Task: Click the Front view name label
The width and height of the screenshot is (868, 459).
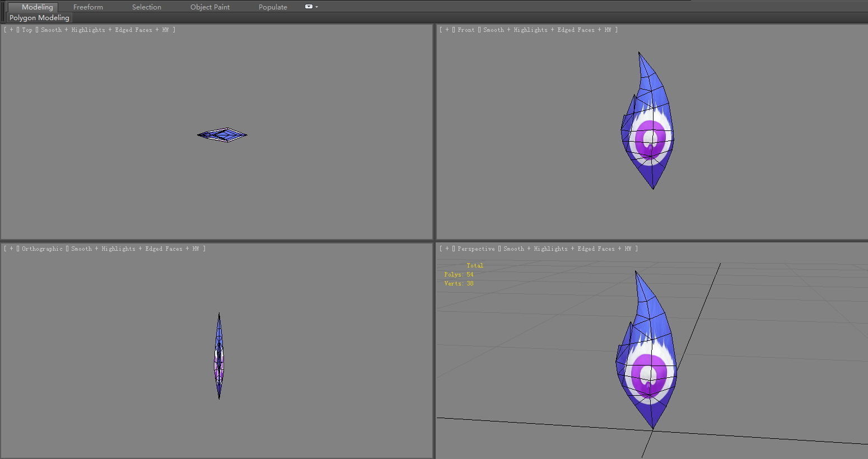Action: pyautogui.click(x=466, y=30)
